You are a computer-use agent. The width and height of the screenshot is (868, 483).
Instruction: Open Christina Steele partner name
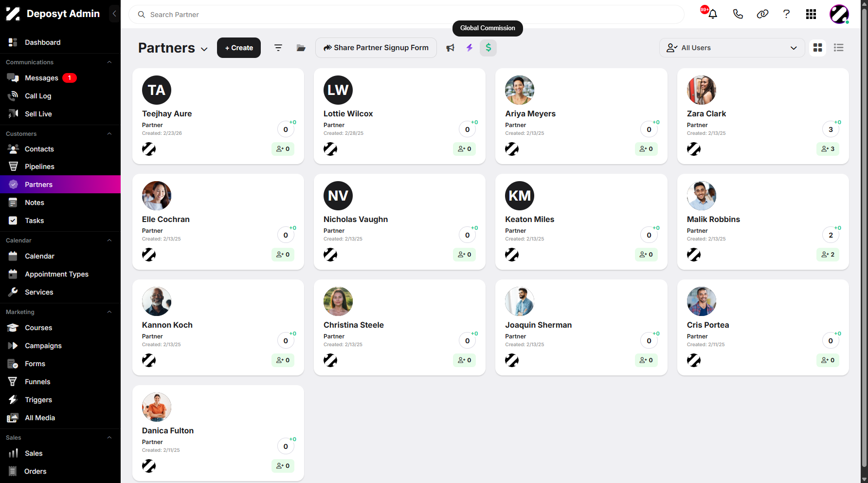pyautogui.click(x=354, y=325)
